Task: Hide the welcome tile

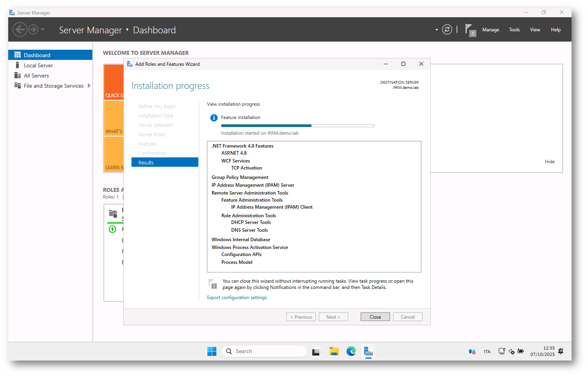Action: pyautogui.click(x=550, y=162)
